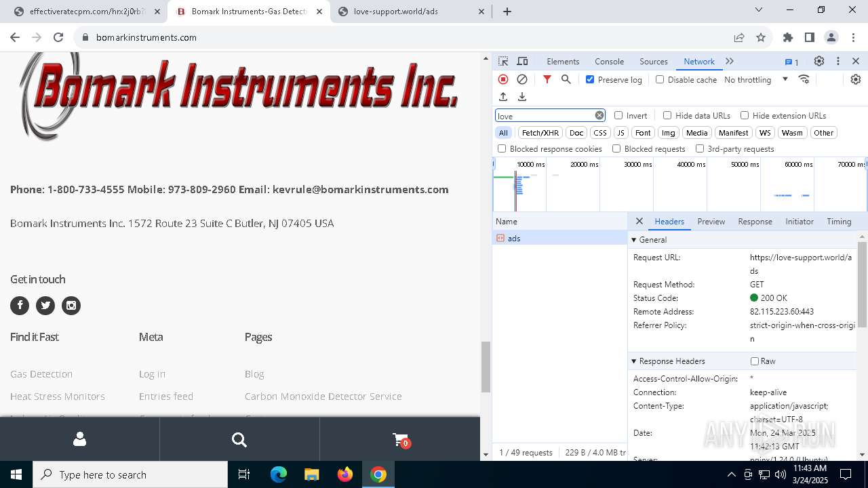
Task: Check Blocked requests option
Action: click(x=616, y=148)
